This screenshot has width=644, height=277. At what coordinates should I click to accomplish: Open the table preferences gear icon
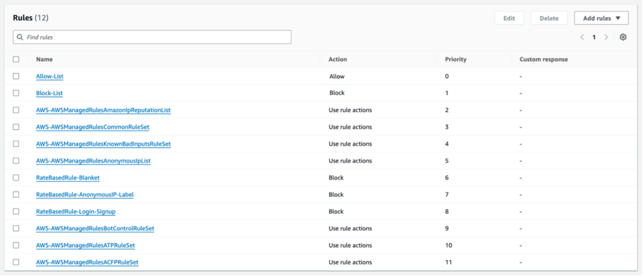pyautogui.click(x=623, y=37)
